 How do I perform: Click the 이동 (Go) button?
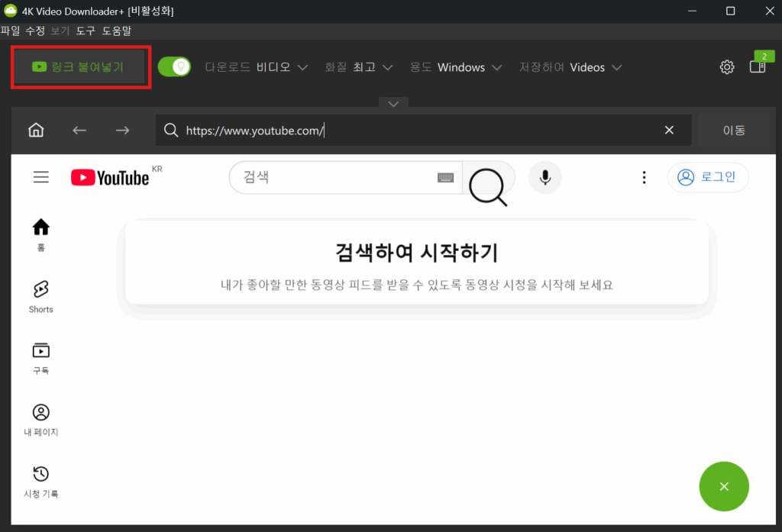(x=734, y=130)
